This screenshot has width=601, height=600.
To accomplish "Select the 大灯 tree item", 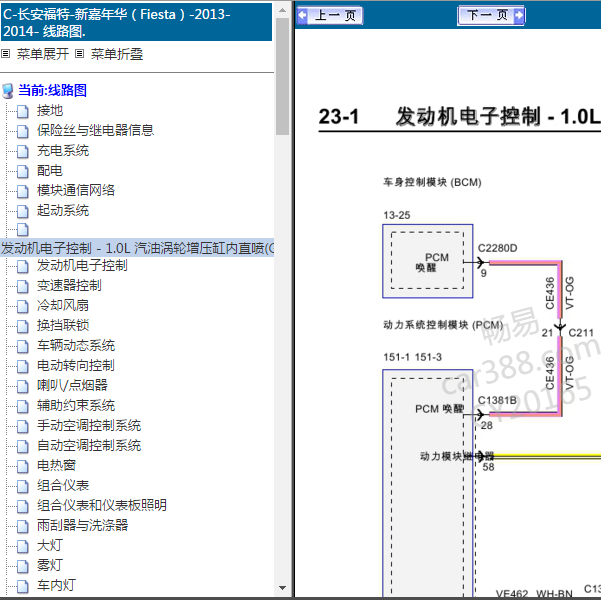I will click(x=50, y=545).
